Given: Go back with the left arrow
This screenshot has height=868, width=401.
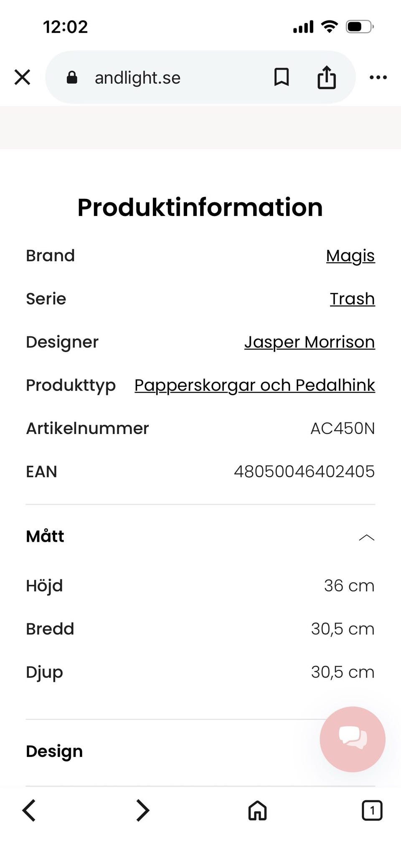Looking at the screenshot, I should pyautogui.click(x=29, y=810).
